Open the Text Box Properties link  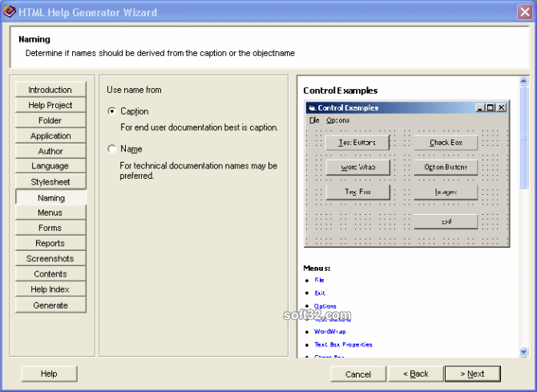[x=343, y=345]
